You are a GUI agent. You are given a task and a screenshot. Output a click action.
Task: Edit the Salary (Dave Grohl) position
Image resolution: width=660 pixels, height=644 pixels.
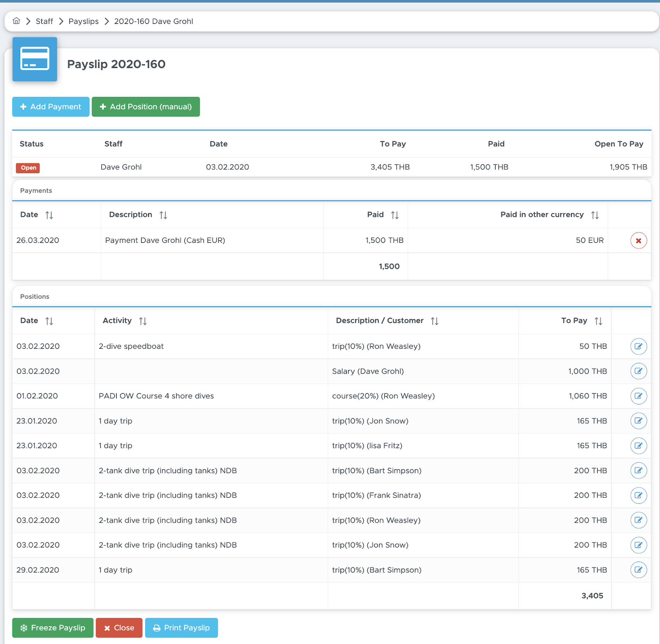point(638,371)
